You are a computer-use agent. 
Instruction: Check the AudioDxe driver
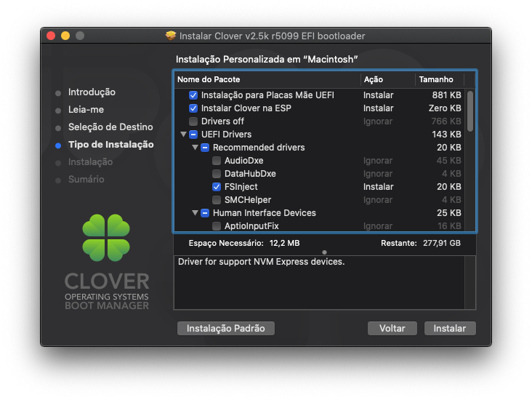point(217,161)
